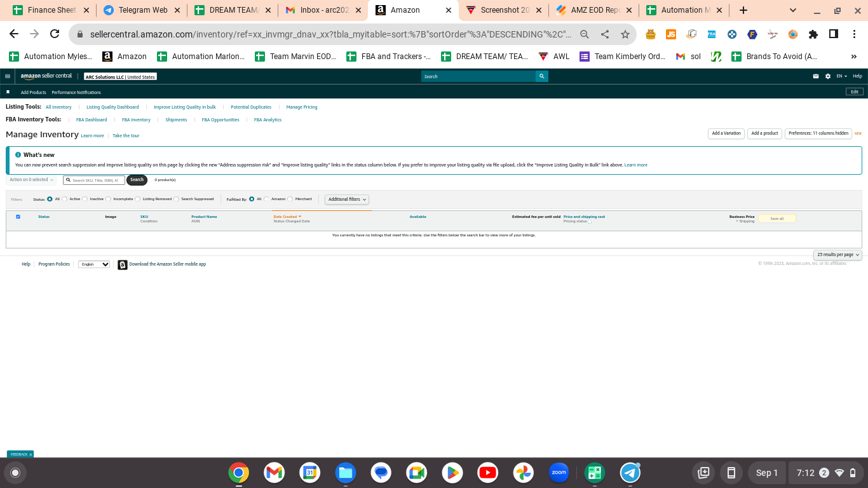
Task: Show more bookmarks with the double chevron
Action: [x=853, y=57]
